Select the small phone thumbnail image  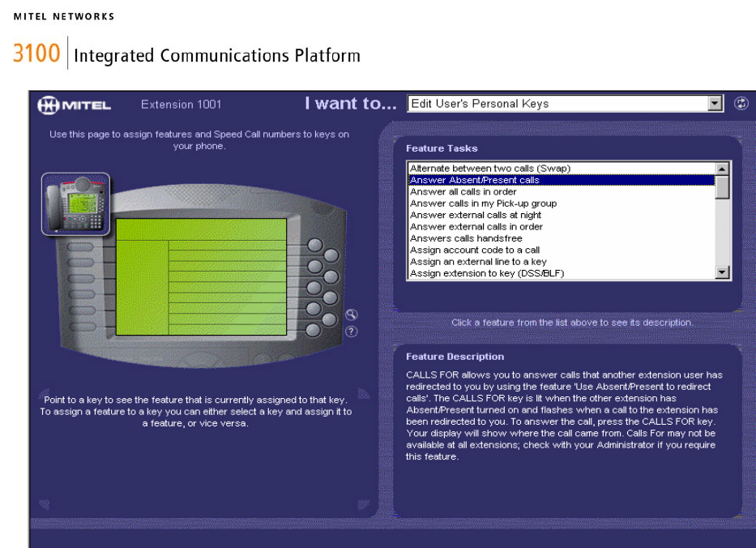click(x=75, y=204)
